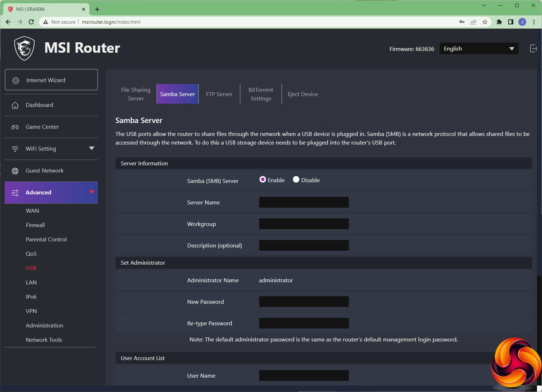Click the Internet Wizard gear icon
The image size is (542, 392).
point(16,81)
